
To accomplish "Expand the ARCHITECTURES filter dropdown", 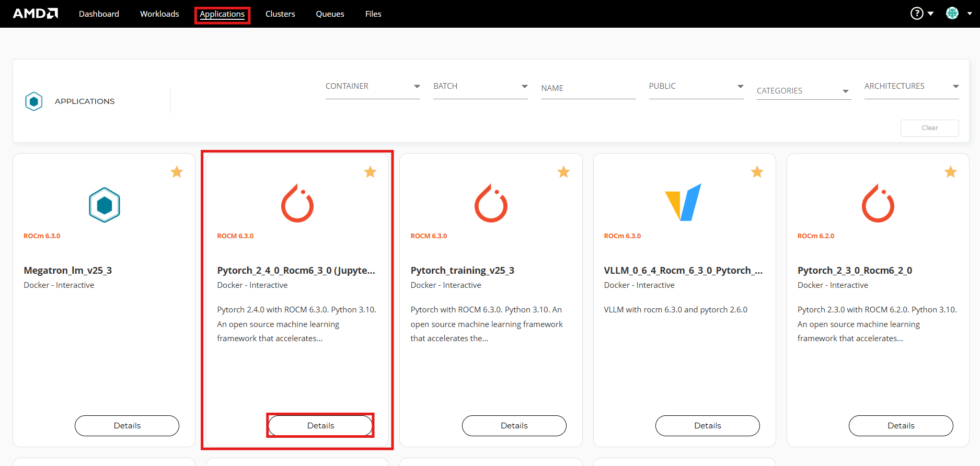I will coord(912,87).
